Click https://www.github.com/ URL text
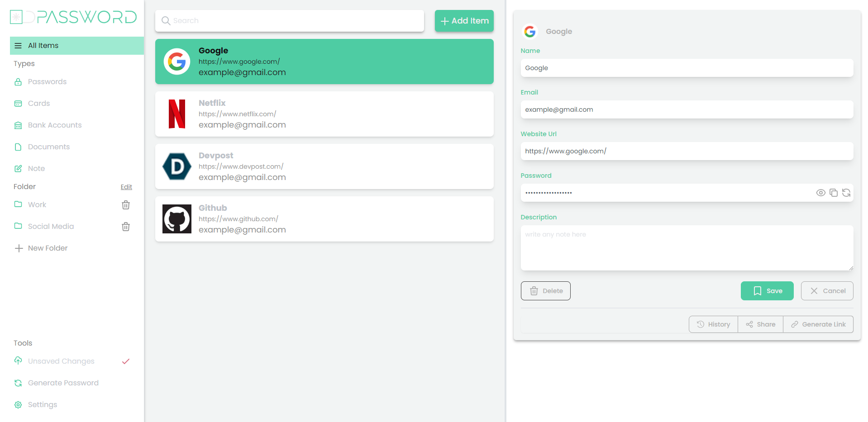The height and width of the screenshot is (422, 868). tap(238, 219)
